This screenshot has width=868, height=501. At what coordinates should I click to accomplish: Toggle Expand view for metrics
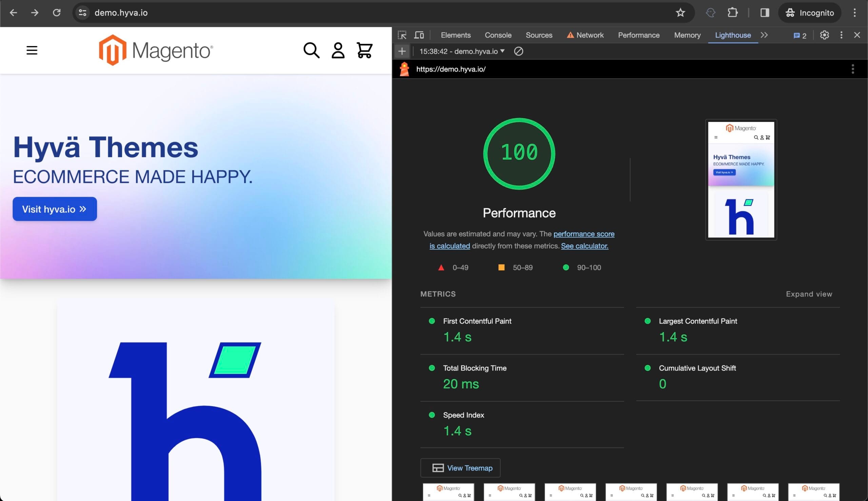coord(809,294)
